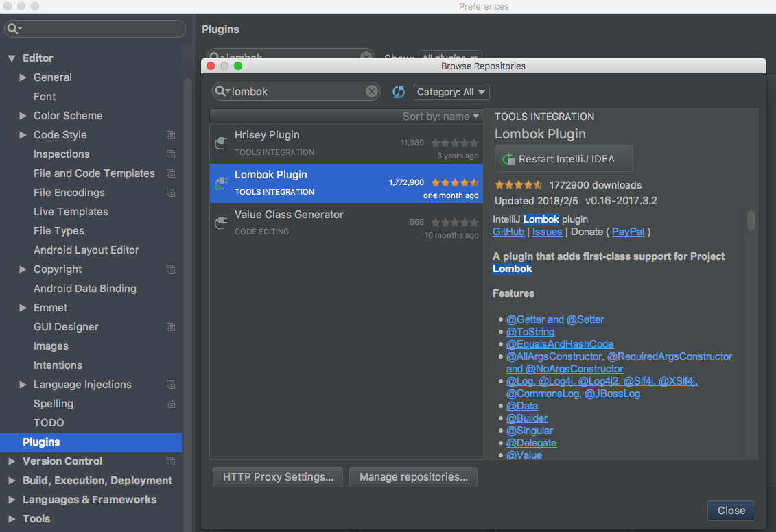Screen dimensions: 776x532
Task: Open the @EqualsAndHashCode link
Action: point(560,344)
